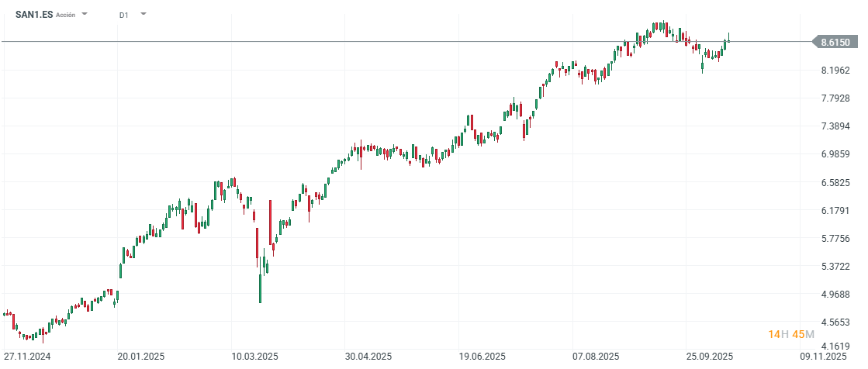Click the D1 timeframe label
868x369 pixels.
point(124,15)
